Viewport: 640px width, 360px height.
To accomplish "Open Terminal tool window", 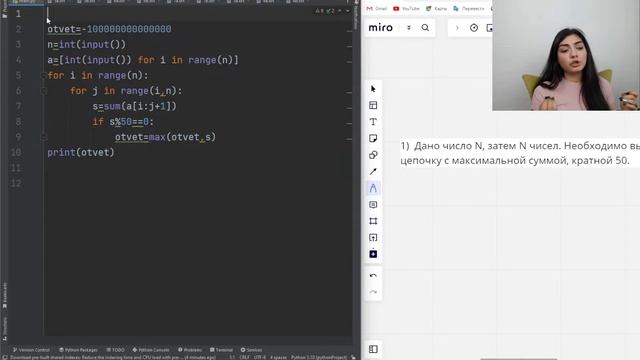I will (x=221, y=350).
